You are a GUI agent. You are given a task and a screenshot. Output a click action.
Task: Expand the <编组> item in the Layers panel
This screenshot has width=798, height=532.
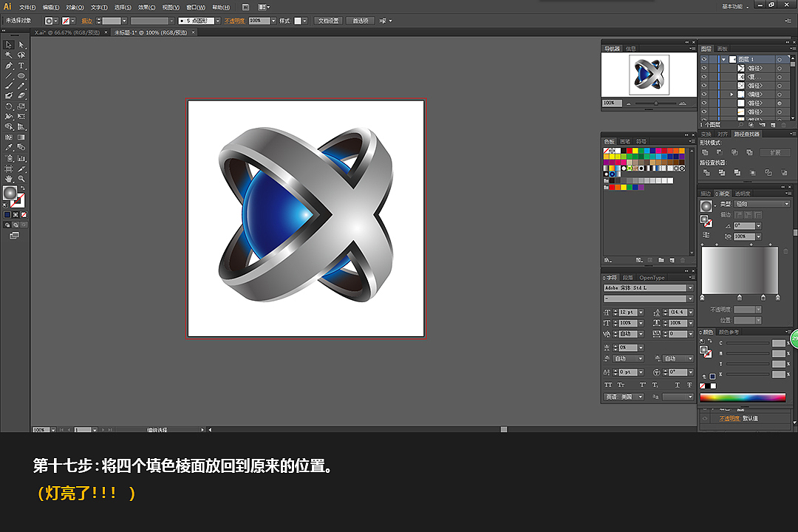pos(731,94)
